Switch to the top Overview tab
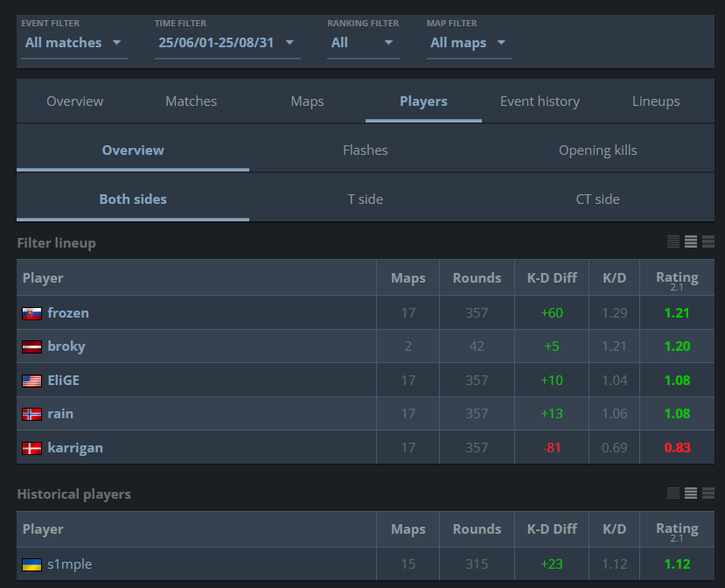 [75, 101]
